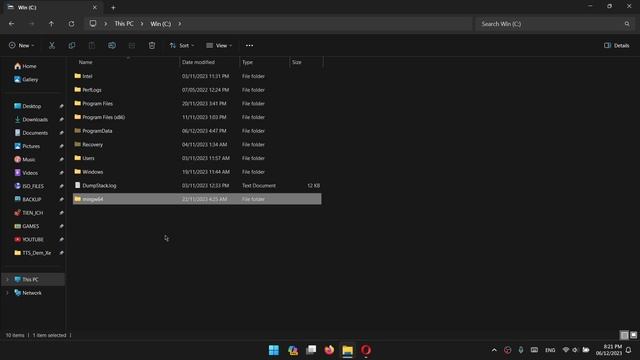Image resolution: width=640 pixels, height=360 pixels.
Task: Sort by the Type column header
Action: tap(264, 62)
